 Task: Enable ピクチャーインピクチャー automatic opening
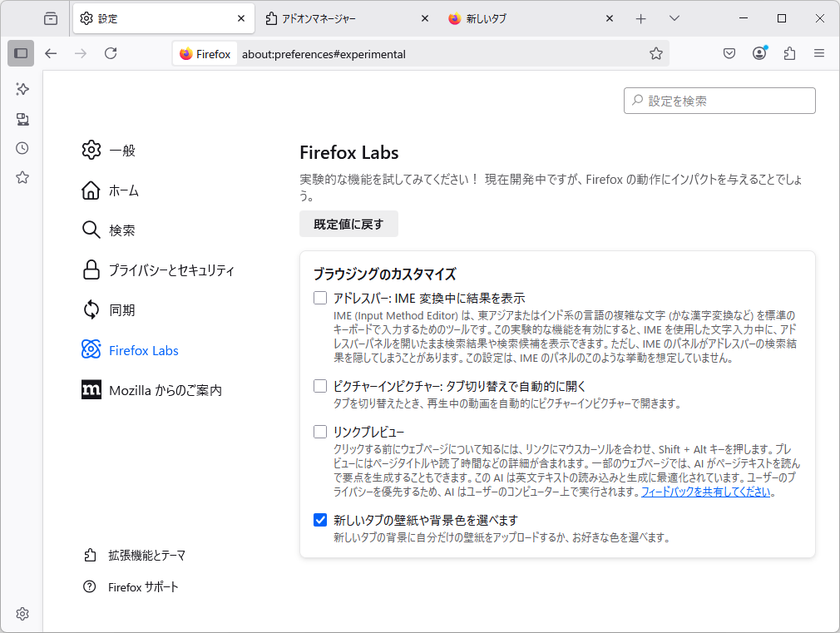pyautogui.click(x=319, y=385)
